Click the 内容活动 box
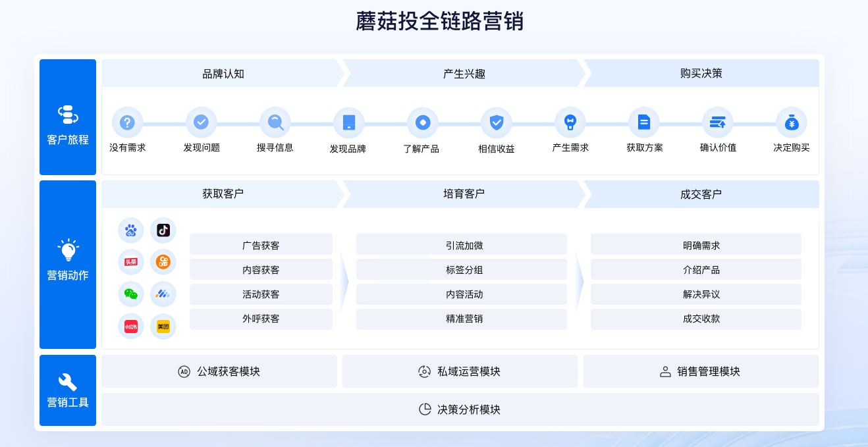Screen dimensions: 868x447 pos(462,294)
